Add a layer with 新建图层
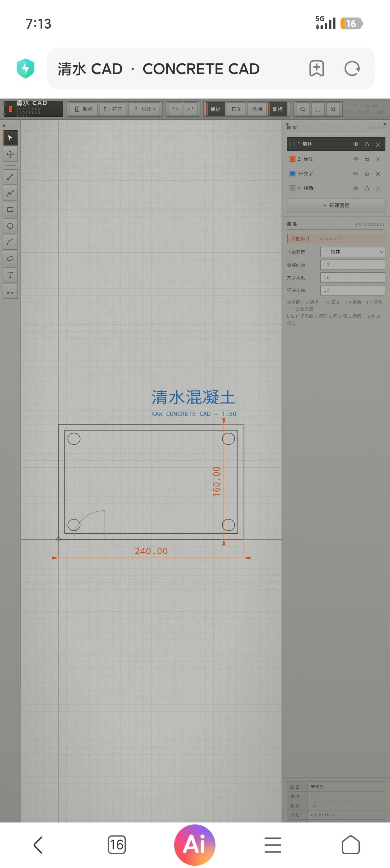Image resolution: width=390 pixels, height=868 pixels. point(336,205)
